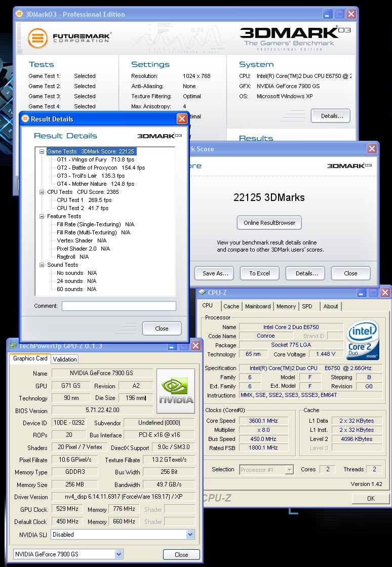Collapse the Feature Tests tree node
The image size is (392, 567).
(x=42, y=216)
